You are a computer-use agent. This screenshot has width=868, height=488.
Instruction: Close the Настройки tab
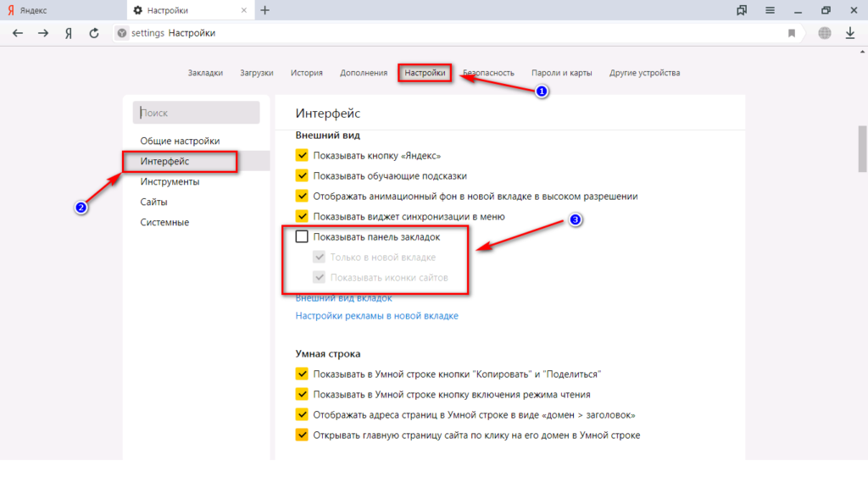tap(243, 10)
